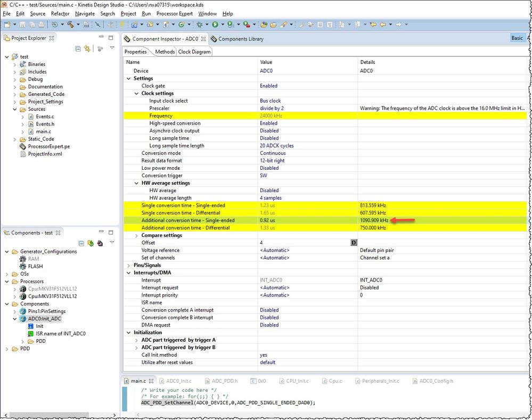Open the Project menu
Screen dimensions: 532x420
(128, 13)
